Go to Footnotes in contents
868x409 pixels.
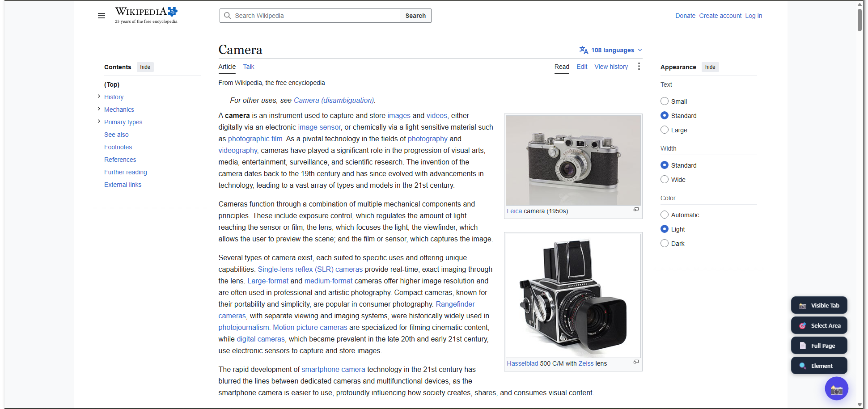(x=118, y=147)
